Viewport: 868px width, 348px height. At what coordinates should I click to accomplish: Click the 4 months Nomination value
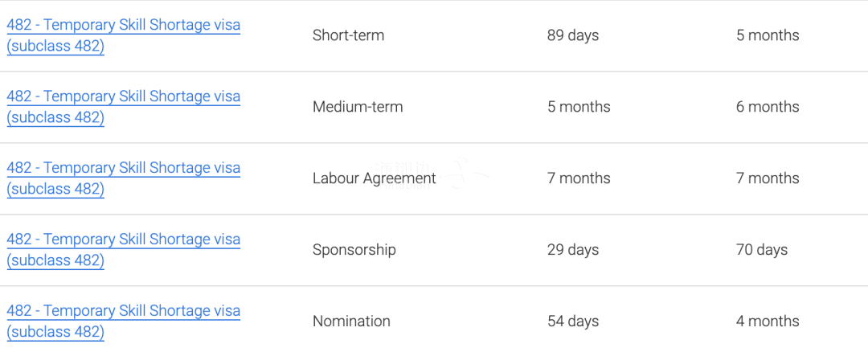pyautogui.click(x=768, y=321)
